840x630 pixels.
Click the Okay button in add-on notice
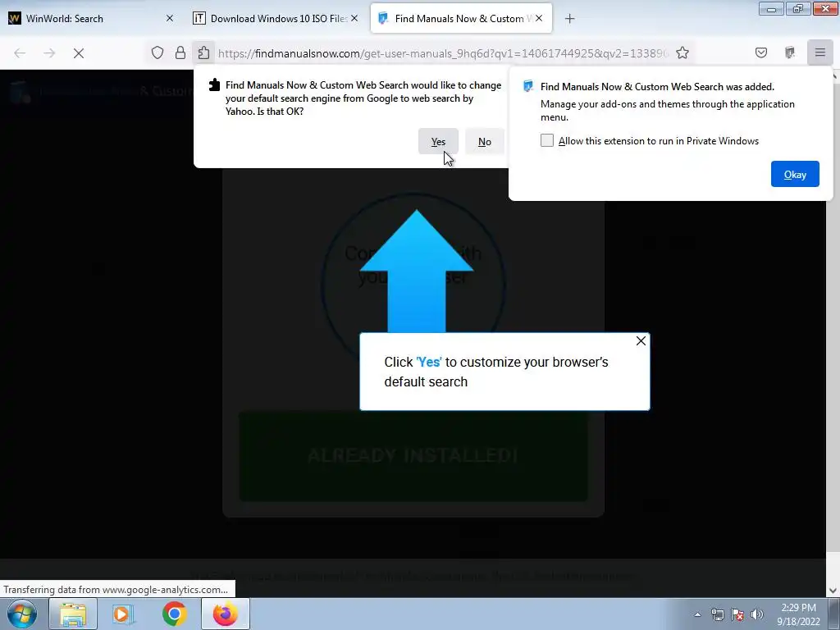click(x=794, y=174)
